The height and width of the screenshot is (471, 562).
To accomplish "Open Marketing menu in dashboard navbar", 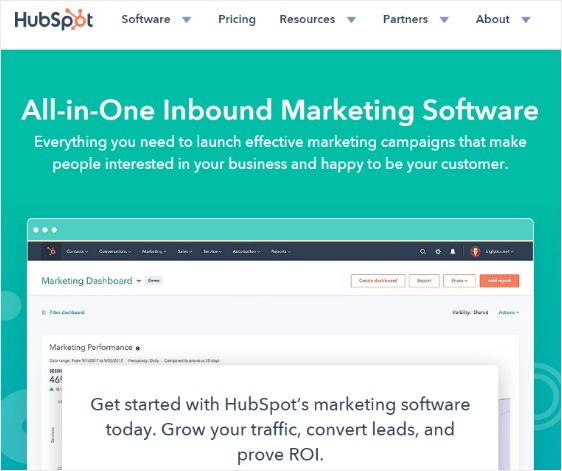I will click(x=154, y=252).
